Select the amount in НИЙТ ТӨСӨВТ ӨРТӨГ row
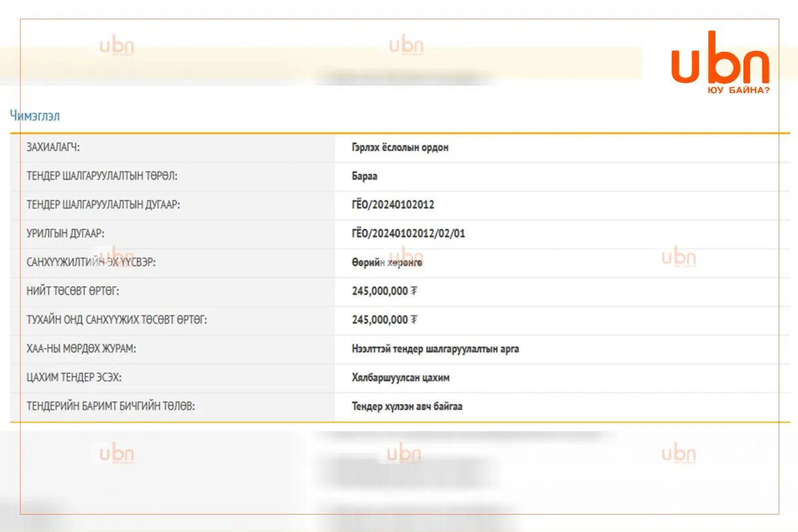Screen dimensions: 798x532 [384, 291]
